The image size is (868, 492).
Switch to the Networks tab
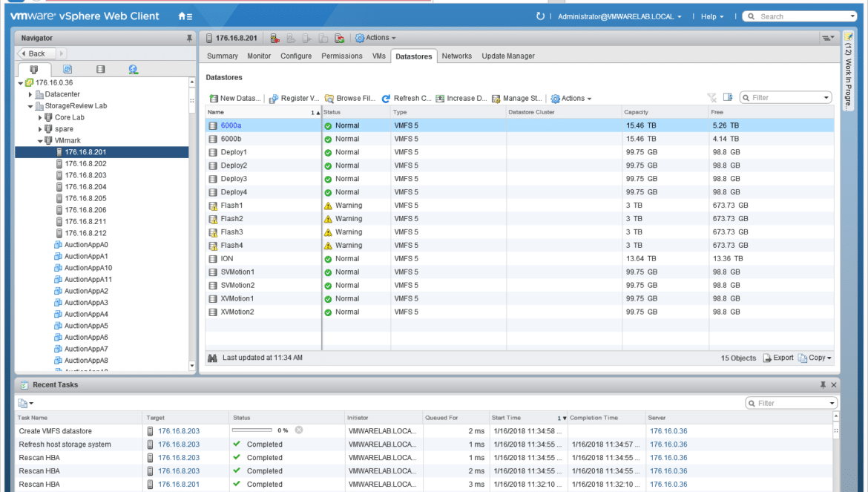(457, 56)
